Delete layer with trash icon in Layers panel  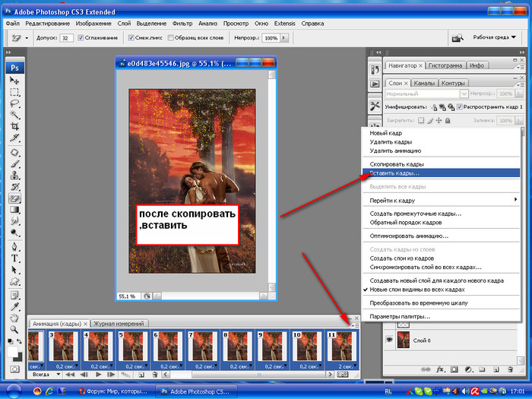510,369
